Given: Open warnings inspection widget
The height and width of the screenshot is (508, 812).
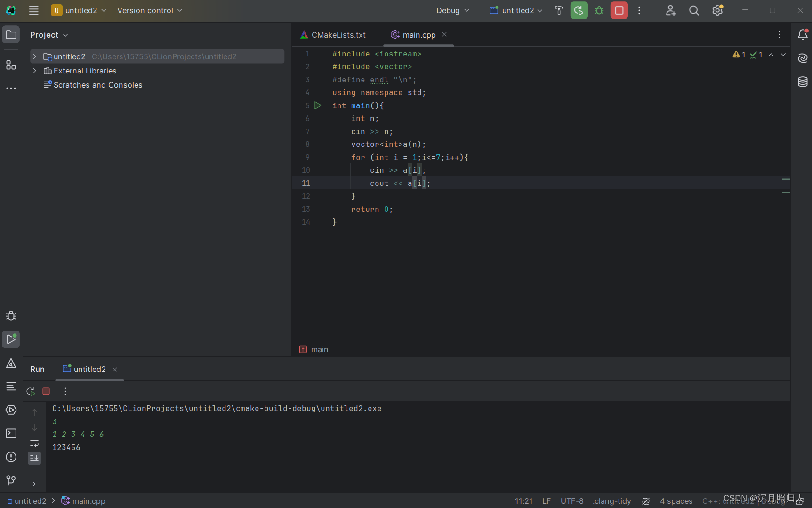Looking at the screenshot, I should pos(747,55).
